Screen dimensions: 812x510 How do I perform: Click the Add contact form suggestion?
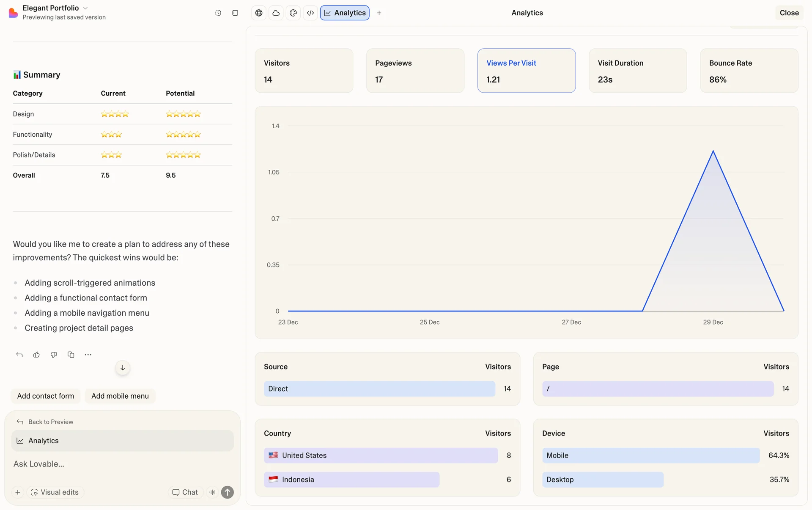(46, 396)
